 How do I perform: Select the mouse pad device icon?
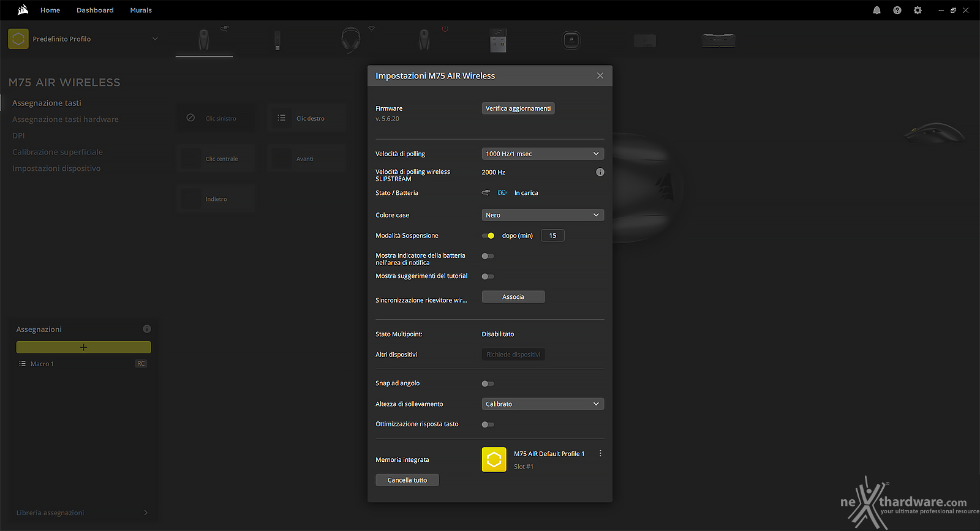click(645, 41)
